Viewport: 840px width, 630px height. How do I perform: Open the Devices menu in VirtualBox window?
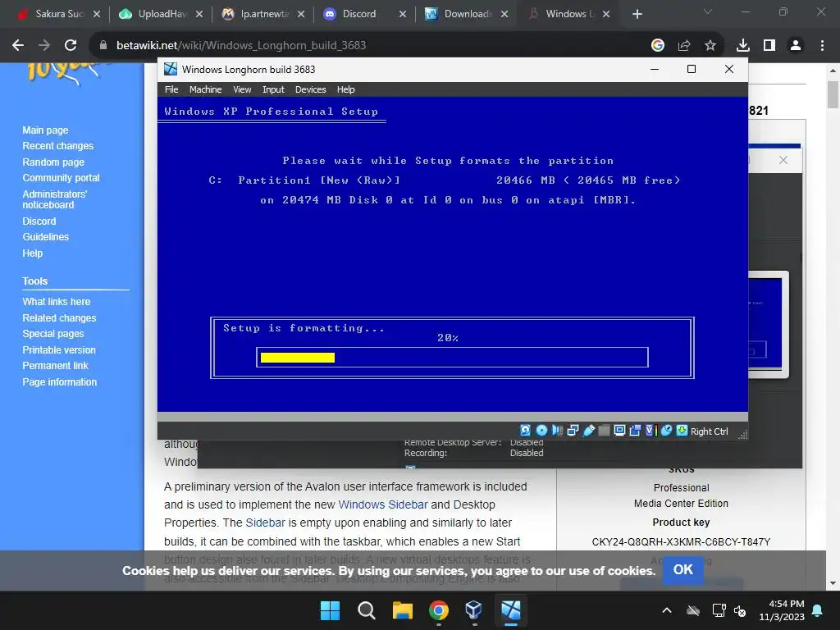click(x=310, y=89)
